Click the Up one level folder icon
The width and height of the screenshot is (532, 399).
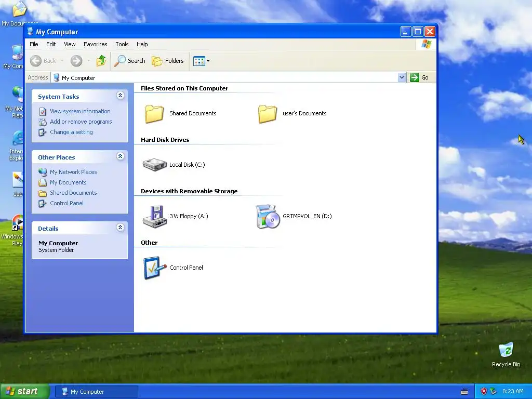coord(101,61)
